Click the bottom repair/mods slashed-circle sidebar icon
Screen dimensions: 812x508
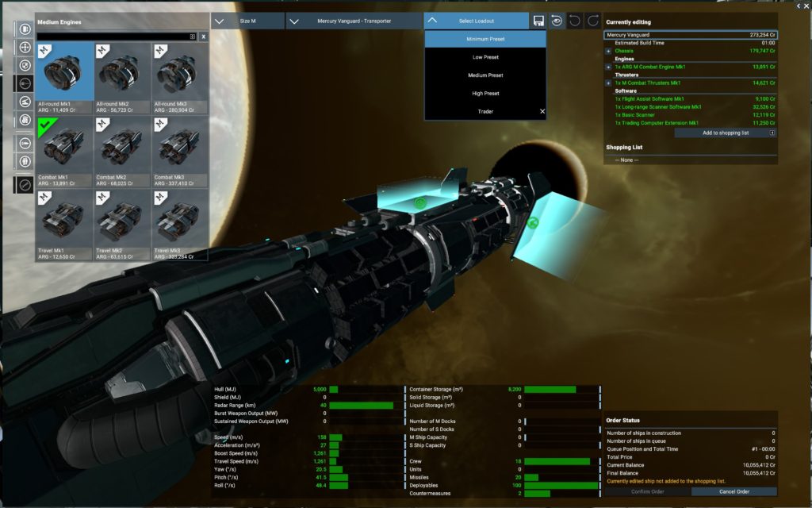(25, 185)
